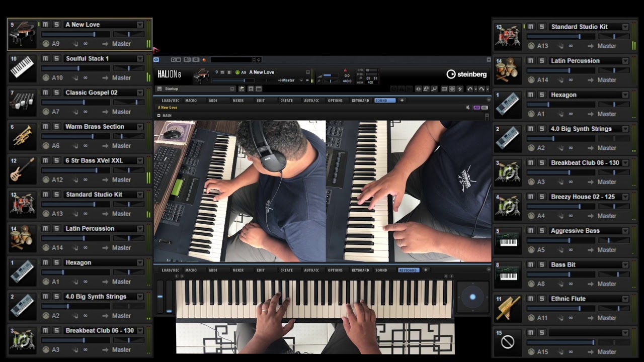Select the bass guitar icon of 6 Str Bass

point(23,170)
